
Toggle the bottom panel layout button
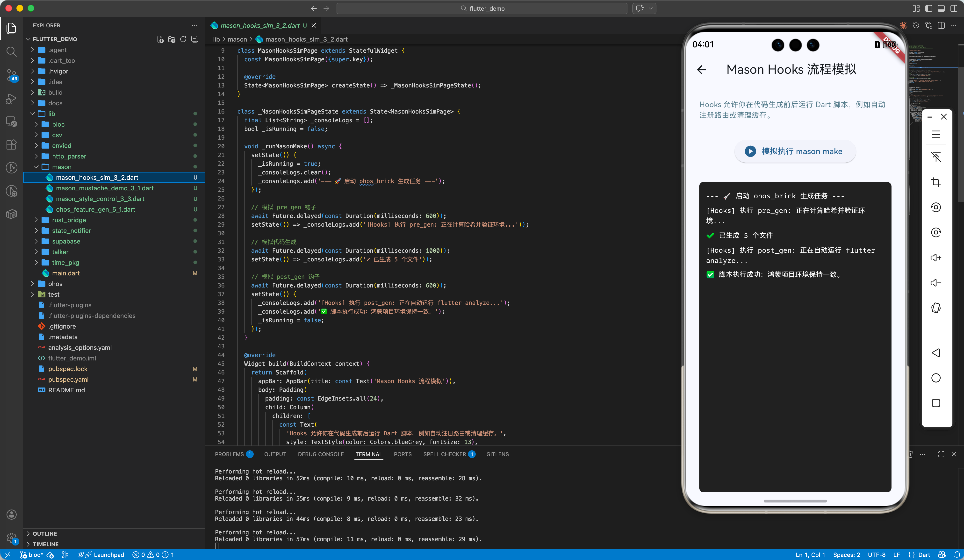[x=941, y=8]
